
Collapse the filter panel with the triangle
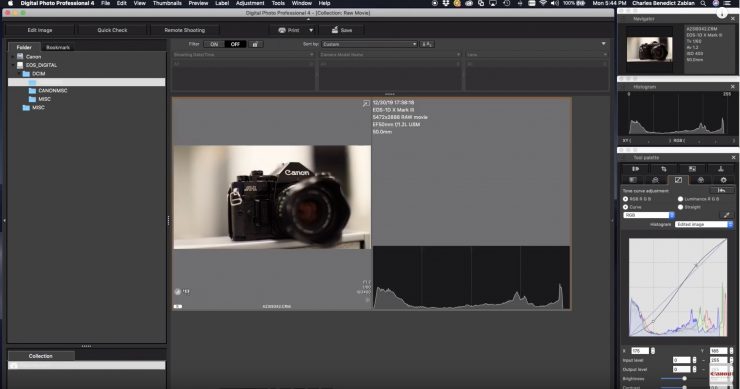click(x=603, y=44)
